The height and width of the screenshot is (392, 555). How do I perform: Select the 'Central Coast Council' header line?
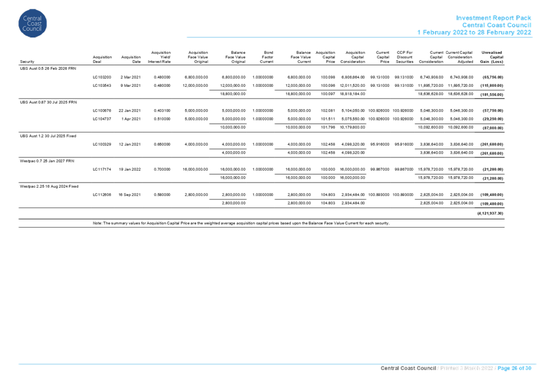(x=499, y=25)
